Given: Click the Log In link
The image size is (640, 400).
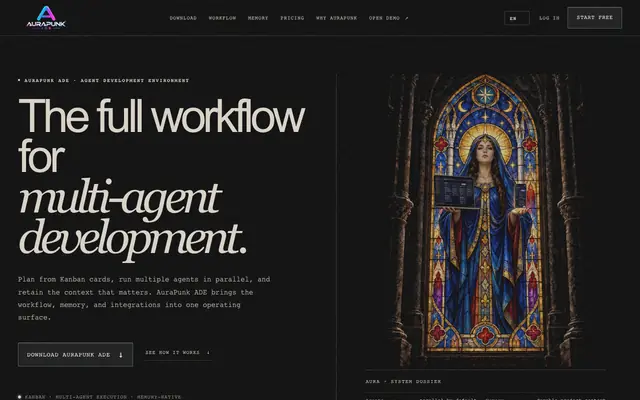Looking at the screenshot, I should (549, 18).
